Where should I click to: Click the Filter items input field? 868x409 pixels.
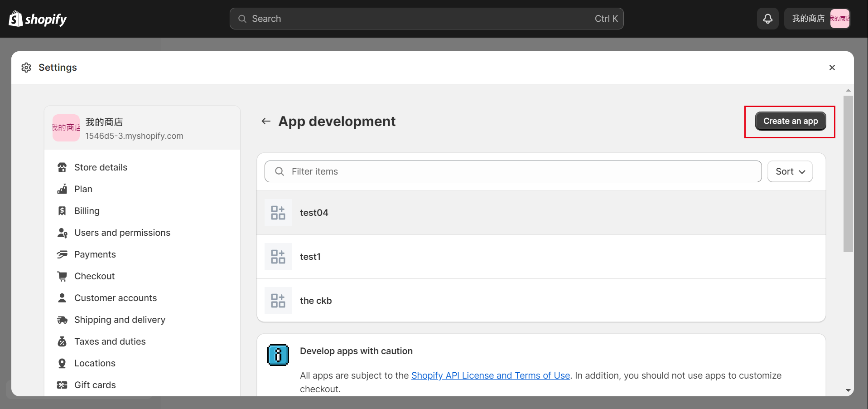tap(513, 171)
